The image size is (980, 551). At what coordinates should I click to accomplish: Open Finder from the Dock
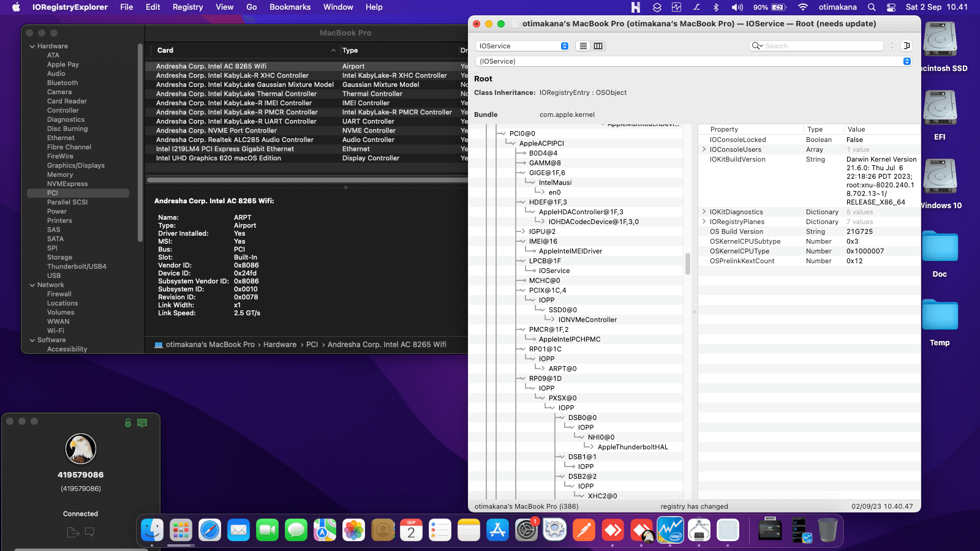[152, 530]
